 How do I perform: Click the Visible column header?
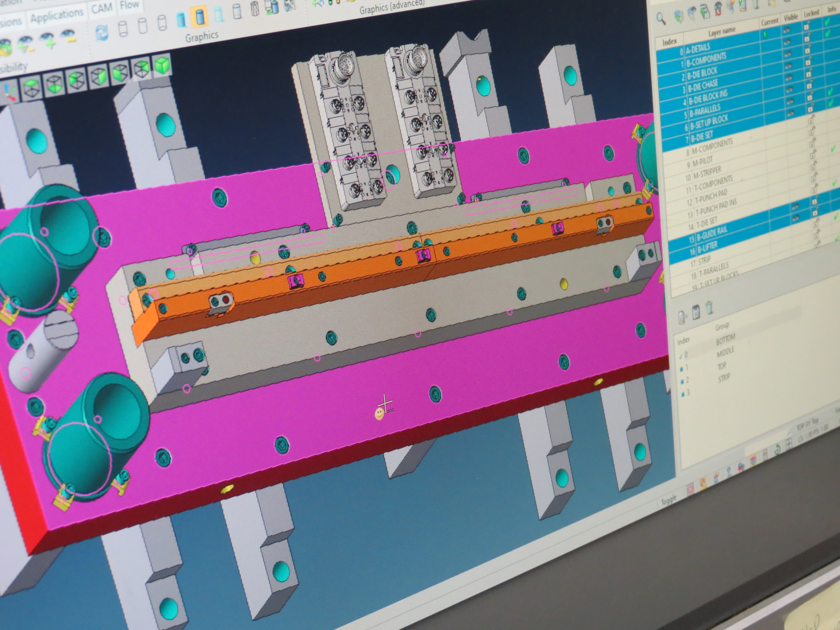coord(791,17)
